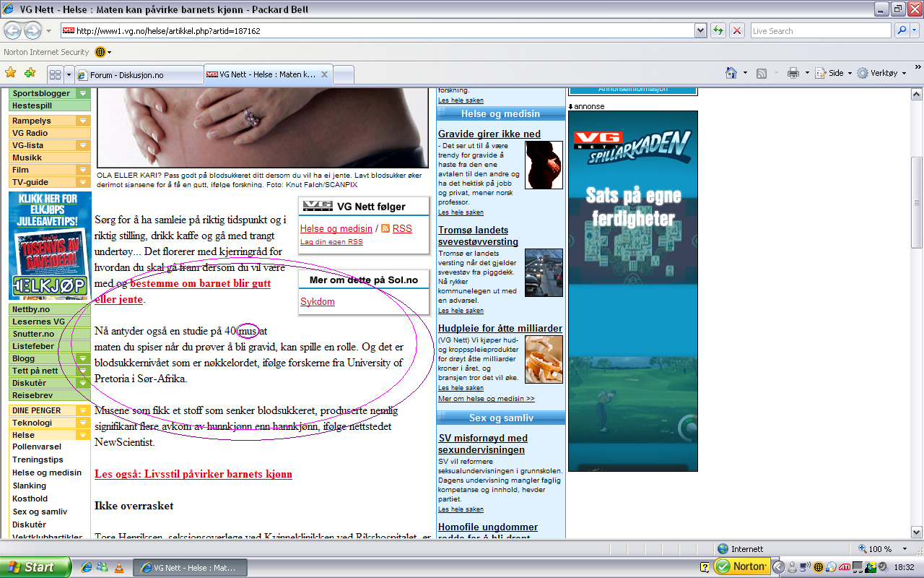
Task: Launch Internet Explorer from Quick Launch
Action: pos(87,567)
